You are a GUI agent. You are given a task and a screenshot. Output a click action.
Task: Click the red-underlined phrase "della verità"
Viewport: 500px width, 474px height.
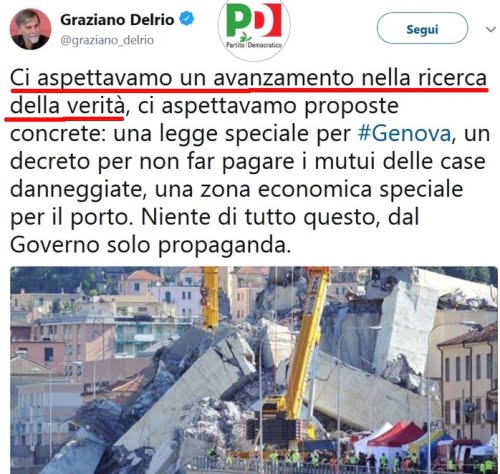click(x=66, y=106)
